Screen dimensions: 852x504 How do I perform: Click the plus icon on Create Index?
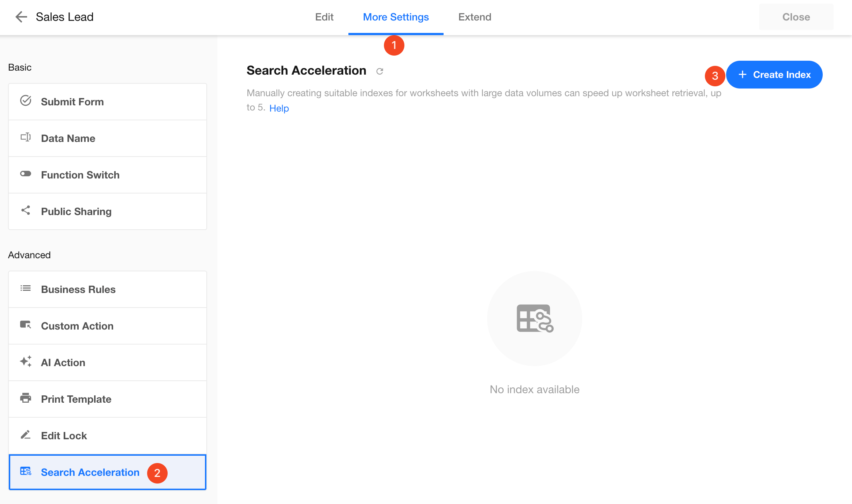coord(743,75)
